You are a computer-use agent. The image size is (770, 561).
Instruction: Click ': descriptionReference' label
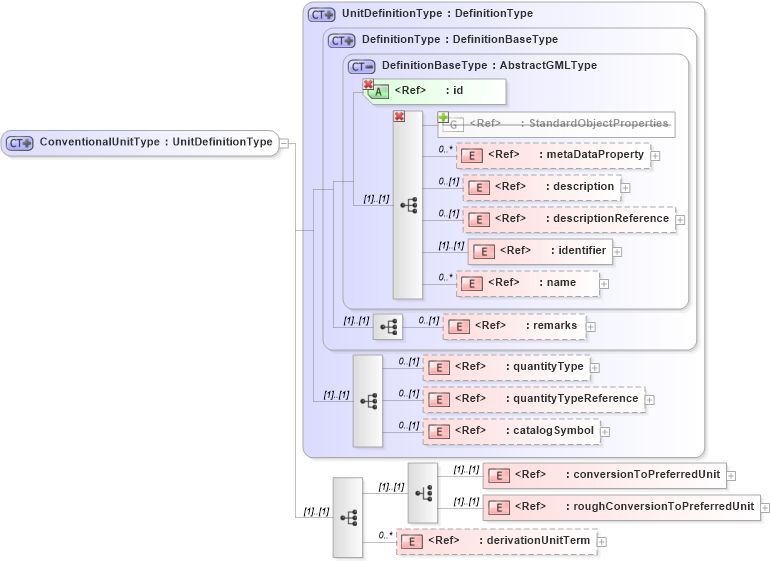[607, 219]
